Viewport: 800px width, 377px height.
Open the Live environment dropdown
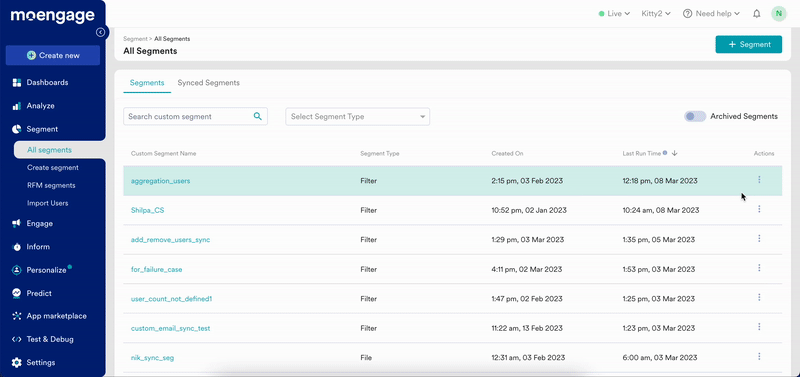(x=614, y=14)
